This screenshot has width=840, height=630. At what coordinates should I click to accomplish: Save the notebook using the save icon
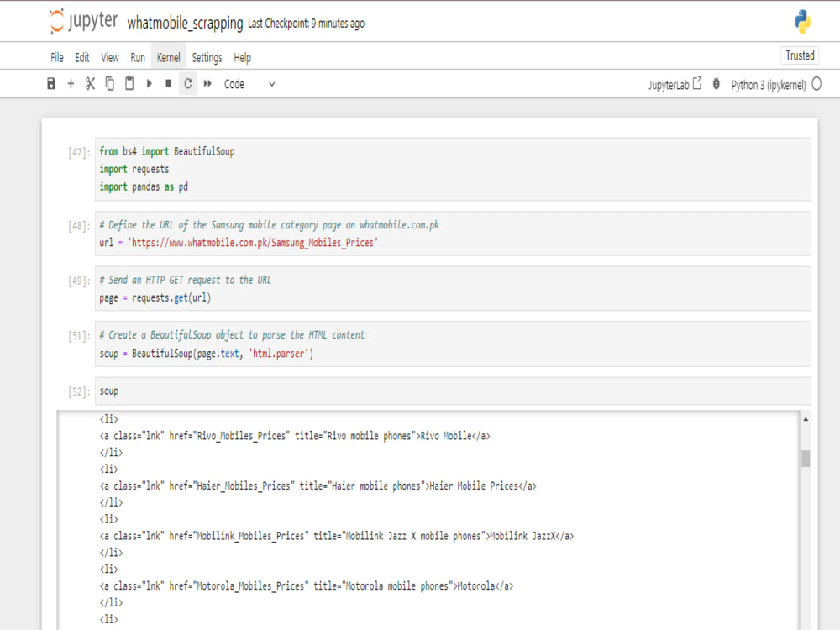click(x=50, y=83)
